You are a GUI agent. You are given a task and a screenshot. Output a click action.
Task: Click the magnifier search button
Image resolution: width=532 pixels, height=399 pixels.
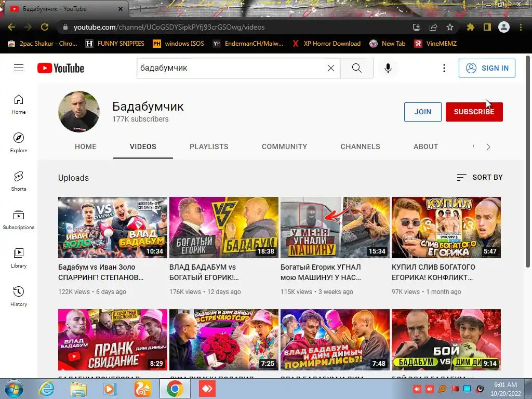(356, 68)
